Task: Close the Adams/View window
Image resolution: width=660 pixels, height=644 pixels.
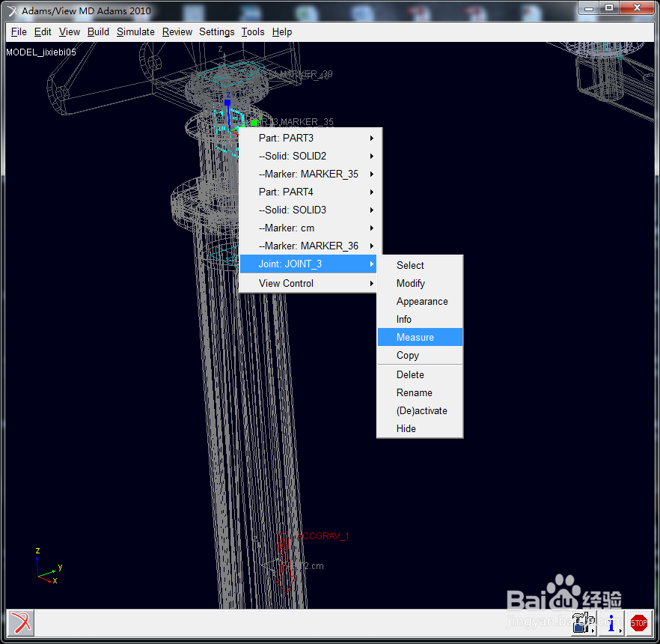Action: coord(637,7)
